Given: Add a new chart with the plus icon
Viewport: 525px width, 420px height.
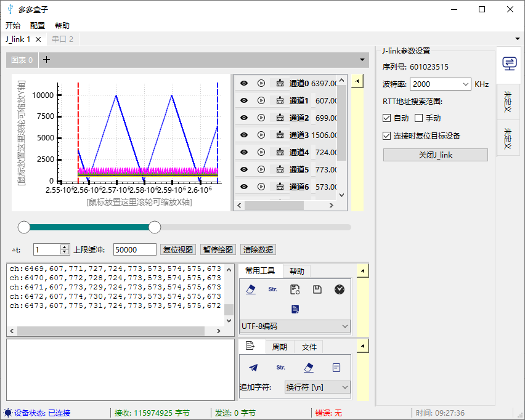Looking at the screenshot, I should pyautogui.click(x=47, y=60).
